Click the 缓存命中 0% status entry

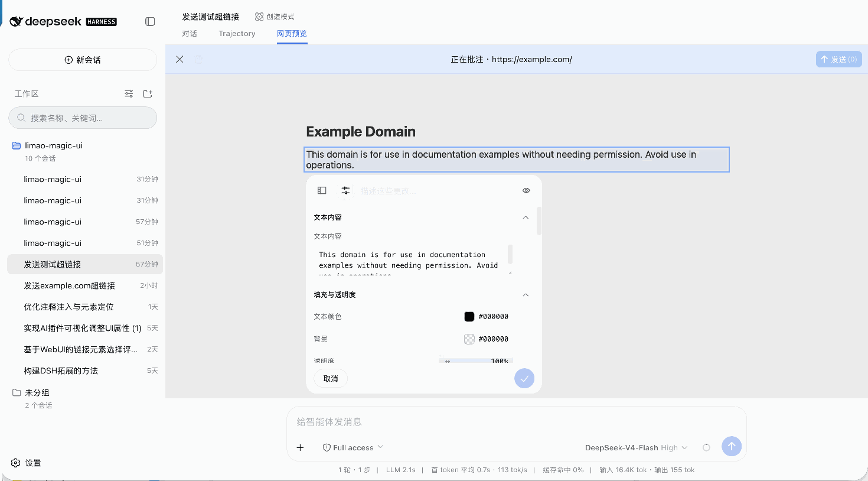(563, 470)
